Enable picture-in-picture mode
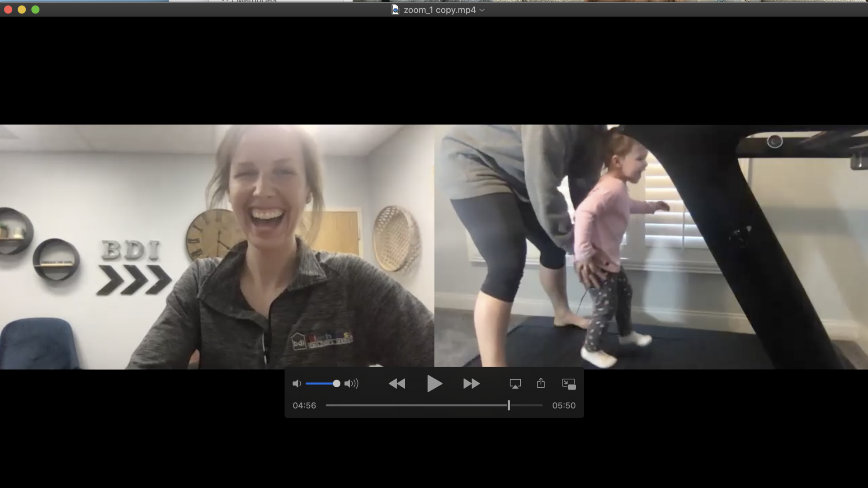The height and width of the screenshot is (488, 868). point(568,384)
